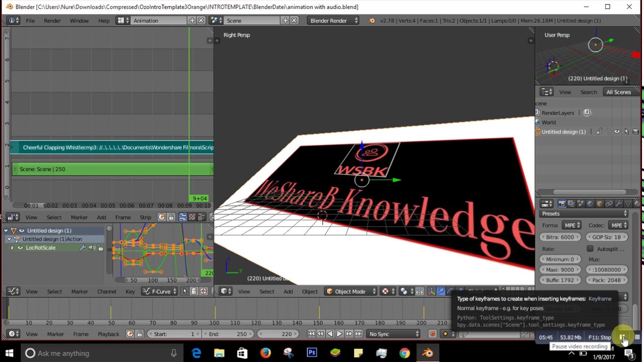Choose the image preview view icon

(192, 217)
